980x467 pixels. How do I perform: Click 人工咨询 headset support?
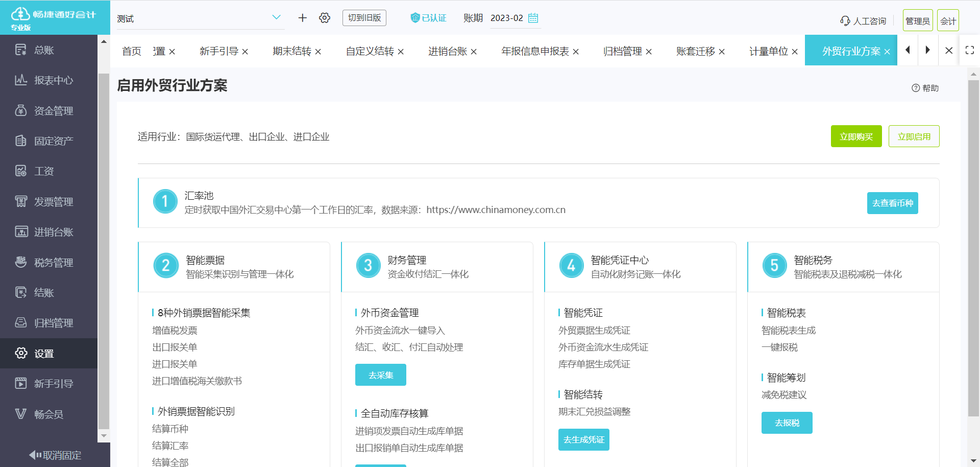tap(863, 21)
